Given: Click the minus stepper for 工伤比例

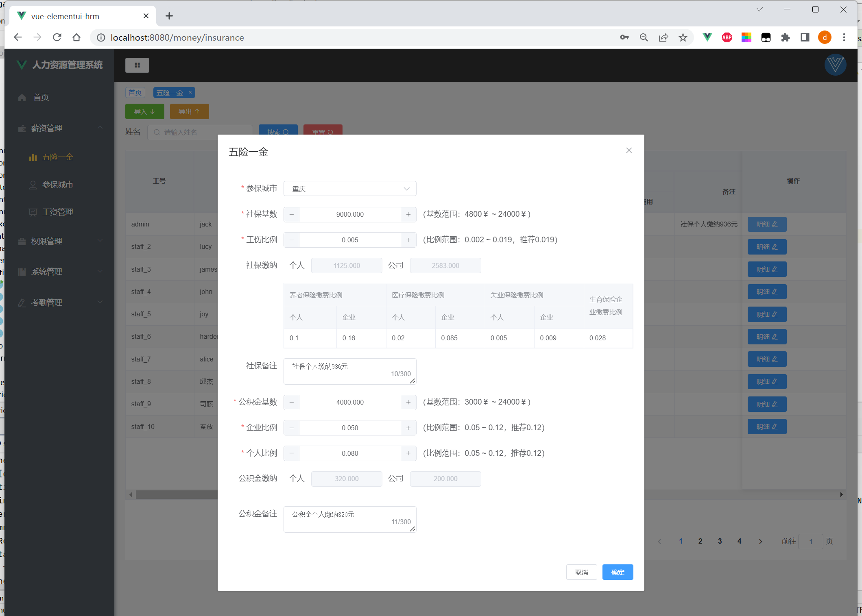Looking at the screenshot, I should (x=292, y=240).
